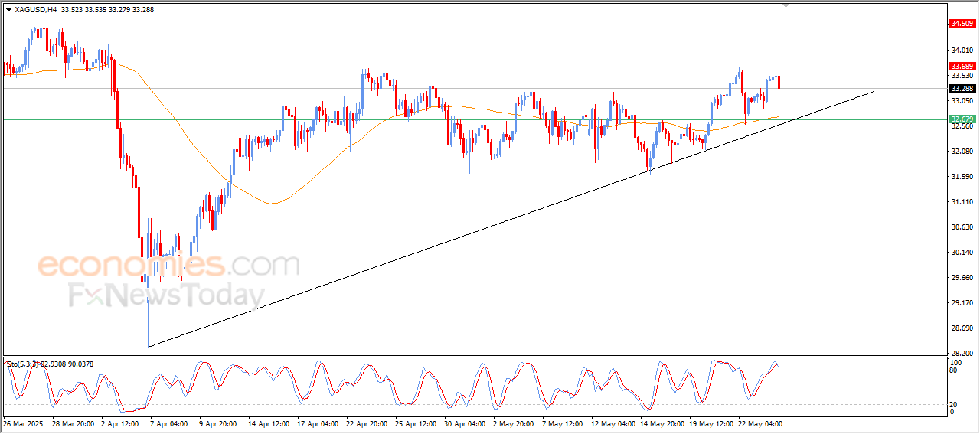Click the 17 Apr 04:00 time label
Viewport: 980px width, 434px height.
point(318,423)
